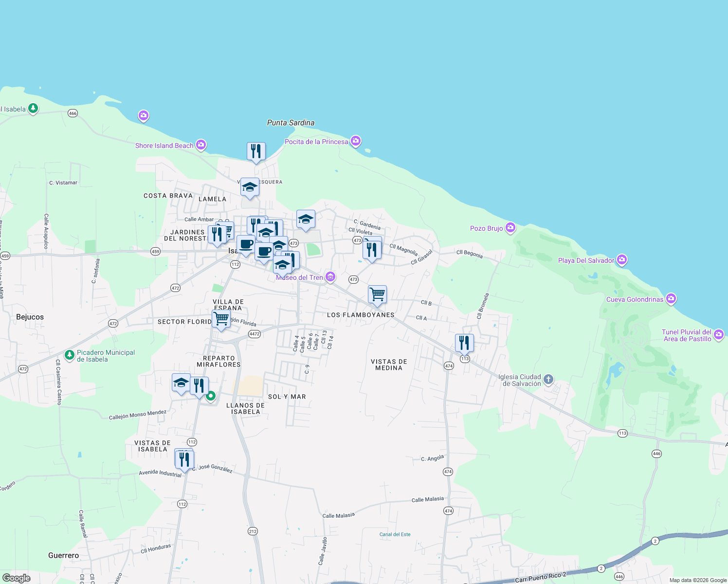Select the restaurant marker at Jardines del Noreste

[217, 236]
